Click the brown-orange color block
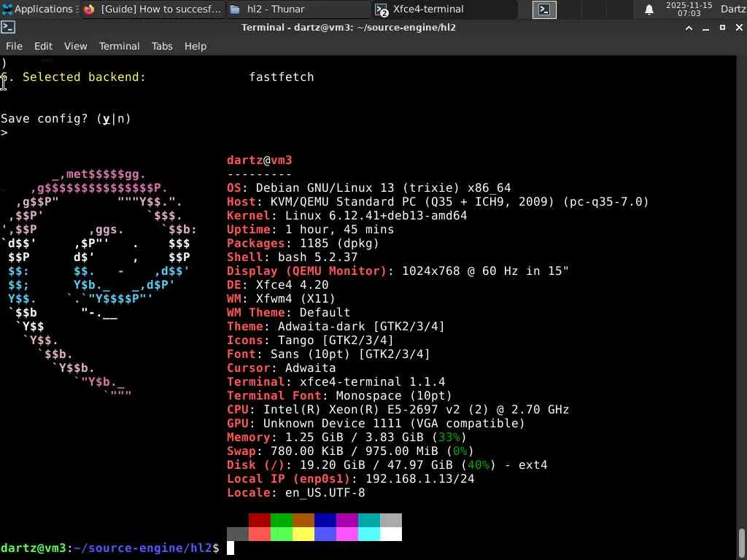This screenshot has width=747, height=560. [303, 520]
